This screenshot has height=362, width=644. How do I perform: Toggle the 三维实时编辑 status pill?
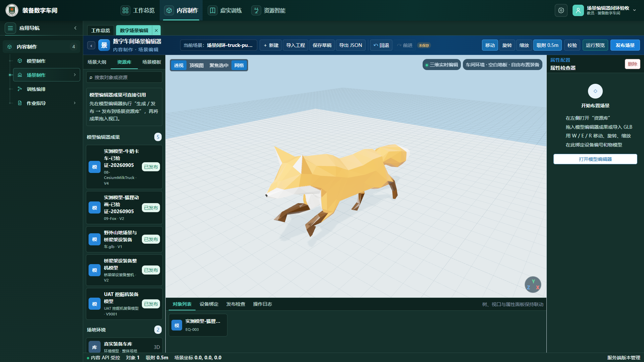(x=442, y=65)
